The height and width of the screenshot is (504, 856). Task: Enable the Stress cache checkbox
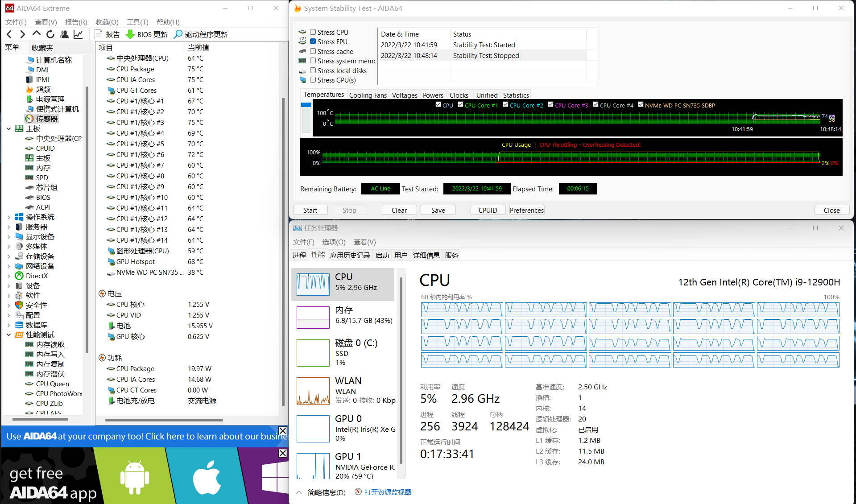(313, 51)
